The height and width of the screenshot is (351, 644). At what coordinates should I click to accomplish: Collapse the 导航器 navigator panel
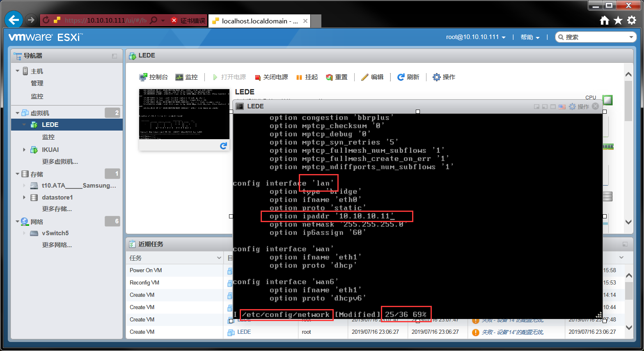115,56
